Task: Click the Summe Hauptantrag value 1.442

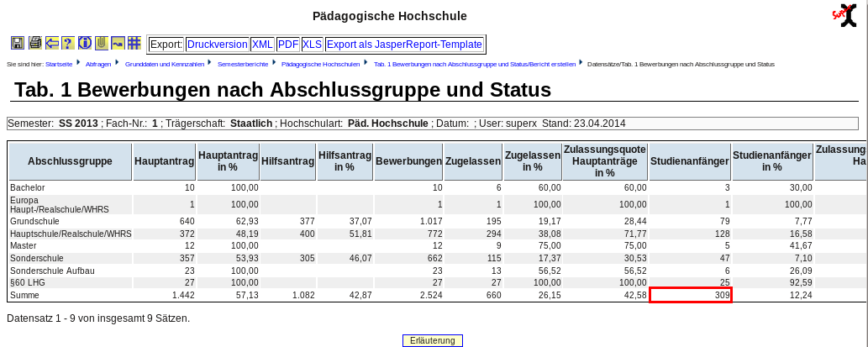Action: point(183,296)
